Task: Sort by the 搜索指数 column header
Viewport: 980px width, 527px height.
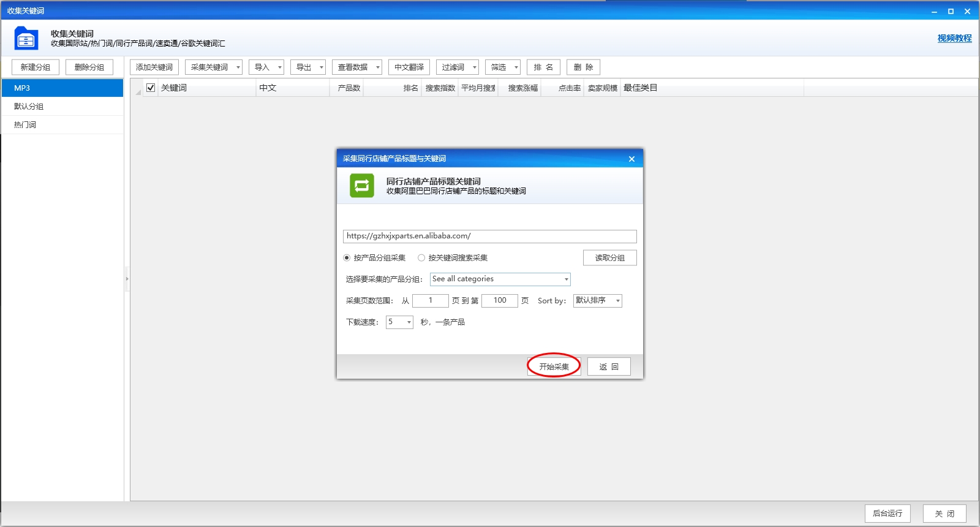Action: tap(440, 88)
